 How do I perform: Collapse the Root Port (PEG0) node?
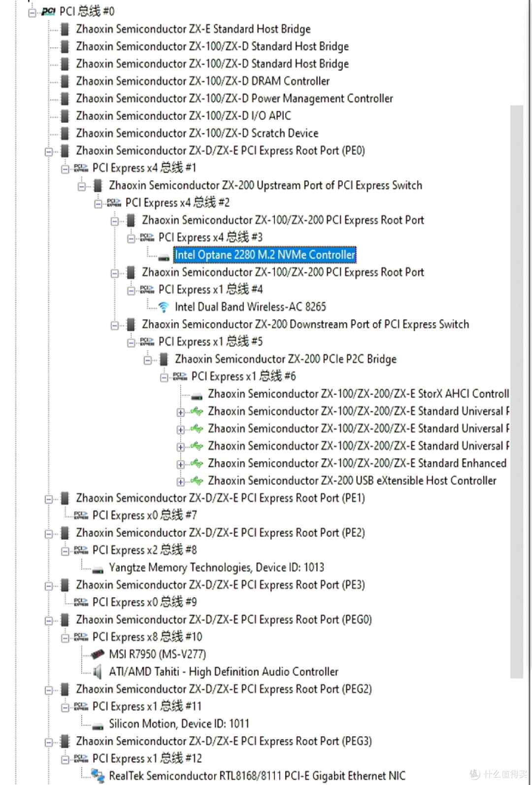pyautogui.click(x=49, y=621)
